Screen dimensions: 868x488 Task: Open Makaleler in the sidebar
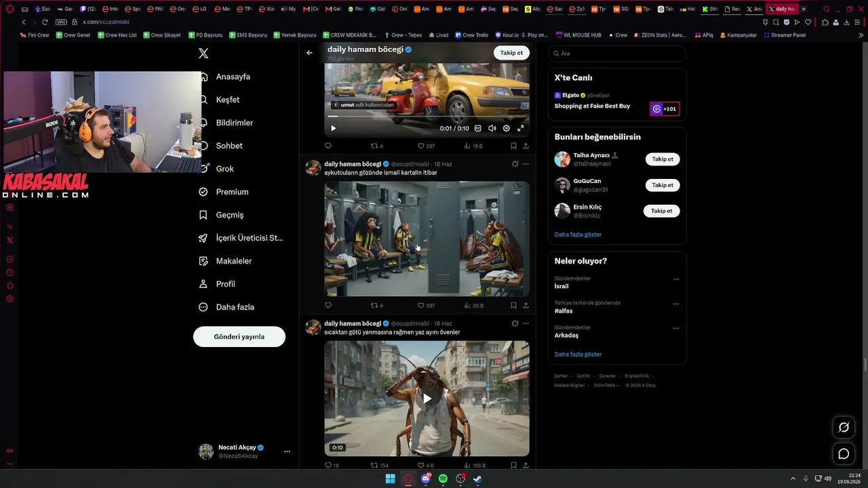click(x=225, y=261)
